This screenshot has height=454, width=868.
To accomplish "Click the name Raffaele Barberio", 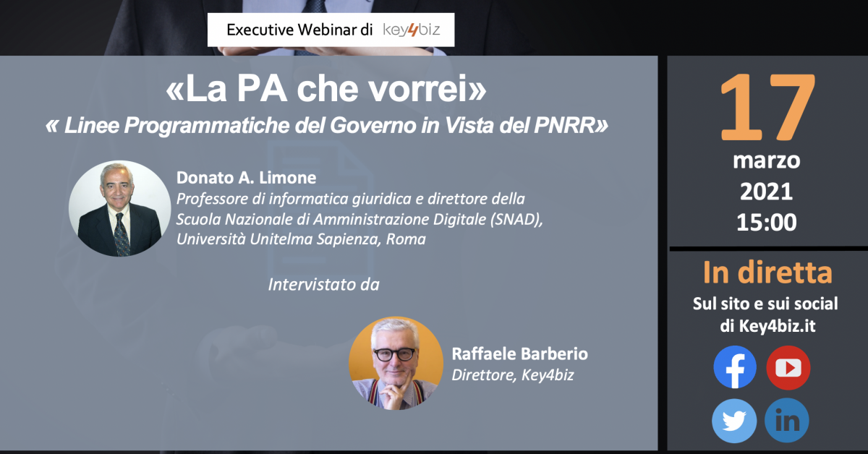I will (519, 354).
